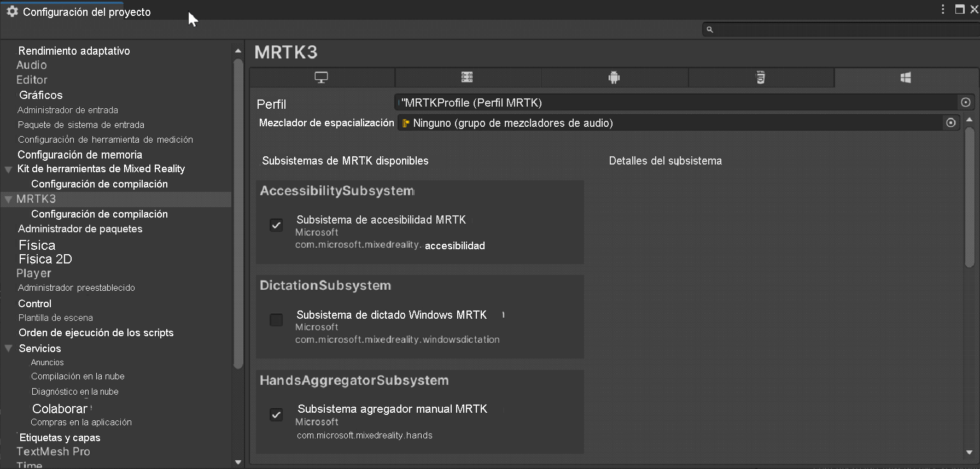Select the Servicios entry

(x=40, y=348)
